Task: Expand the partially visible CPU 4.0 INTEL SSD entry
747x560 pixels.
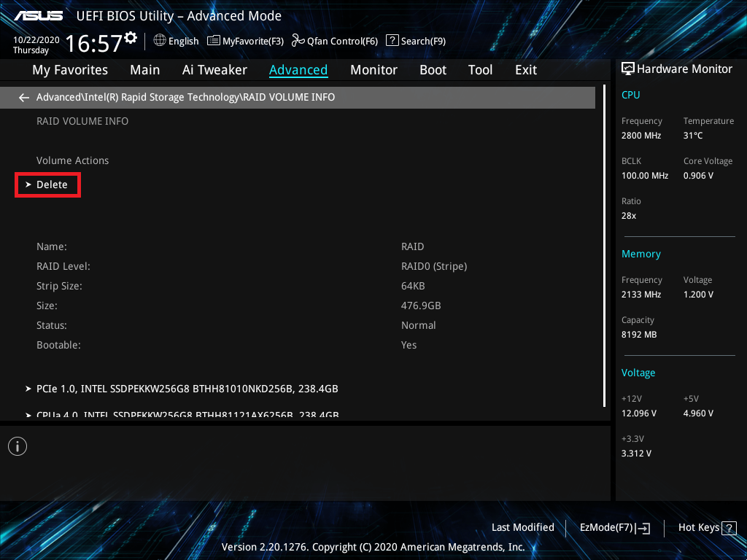Action: pos(186,415)
